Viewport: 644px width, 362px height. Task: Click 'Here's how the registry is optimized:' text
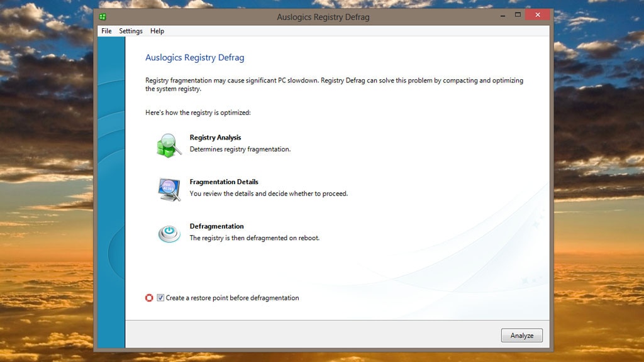(198, 112)
